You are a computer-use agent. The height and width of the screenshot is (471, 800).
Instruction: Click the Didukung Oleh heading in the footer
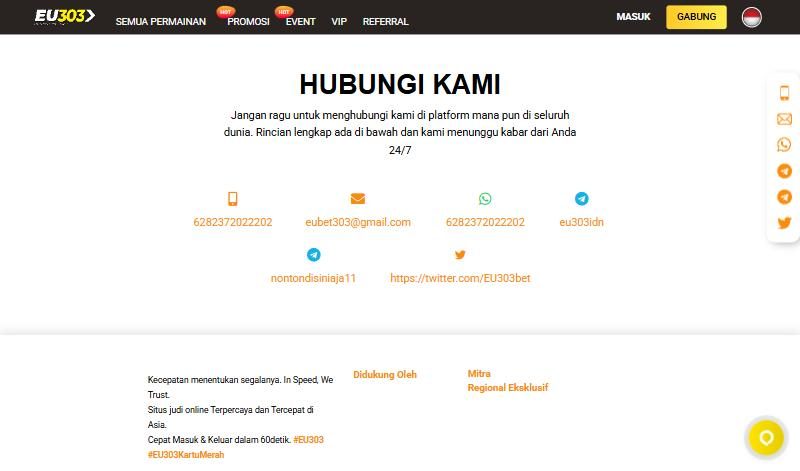pos(385,375)
